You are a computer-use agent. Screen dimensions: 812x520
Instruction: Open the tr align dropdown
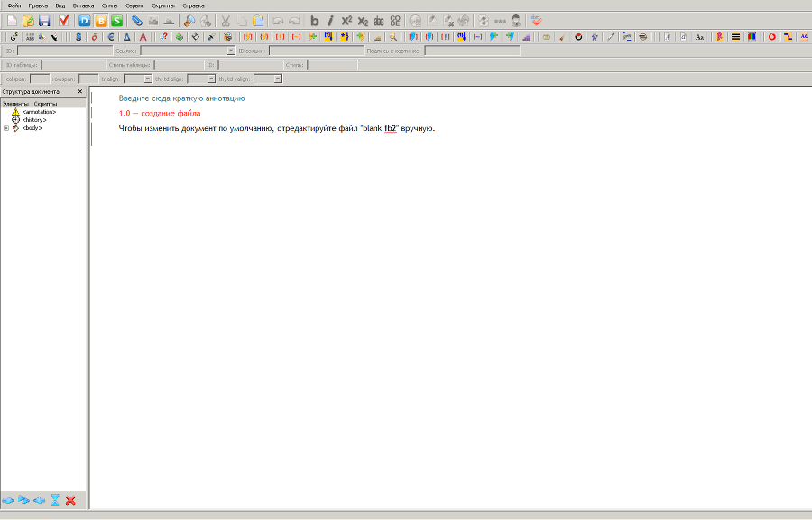pyautogui.click(x=147, y=79)
